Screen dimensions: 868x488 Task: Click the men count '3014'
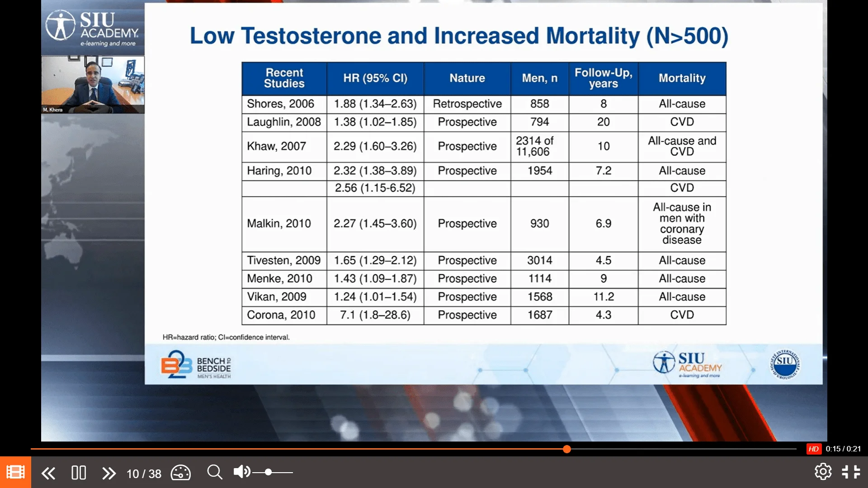540,261
